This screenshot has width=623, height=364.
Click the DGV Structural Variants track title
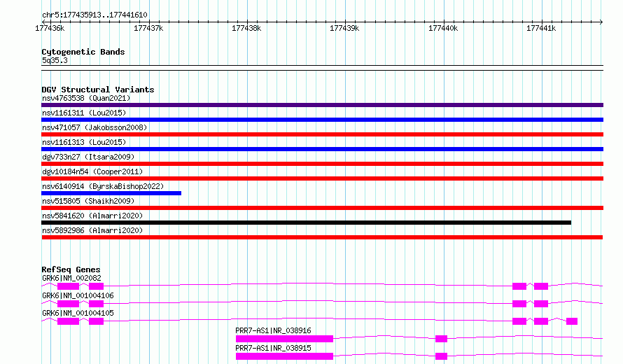(98, 90)
